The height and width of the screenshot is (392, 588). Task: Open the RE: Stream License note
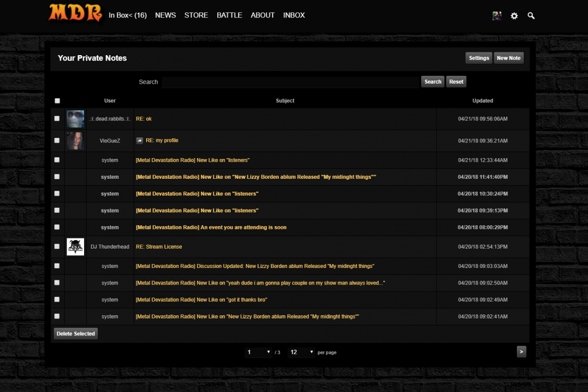pos(159,247)
